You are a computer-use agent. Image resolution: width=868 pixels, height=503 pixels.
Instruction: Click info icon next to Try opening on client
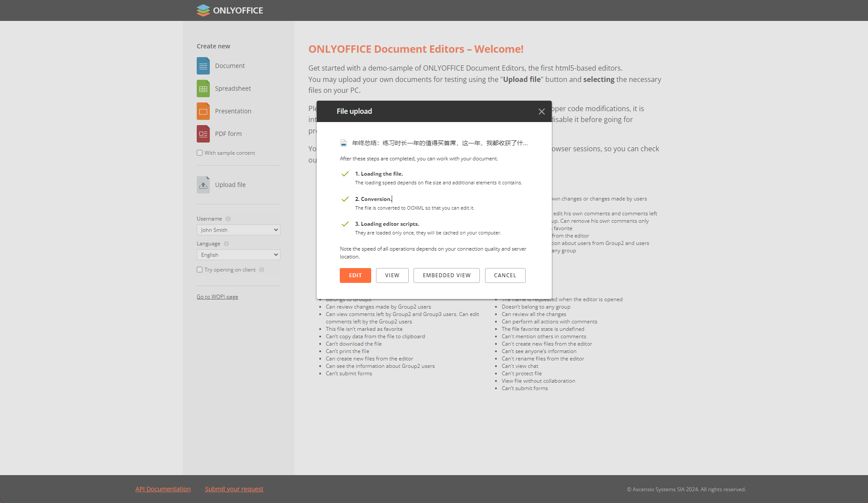point(262,270)
